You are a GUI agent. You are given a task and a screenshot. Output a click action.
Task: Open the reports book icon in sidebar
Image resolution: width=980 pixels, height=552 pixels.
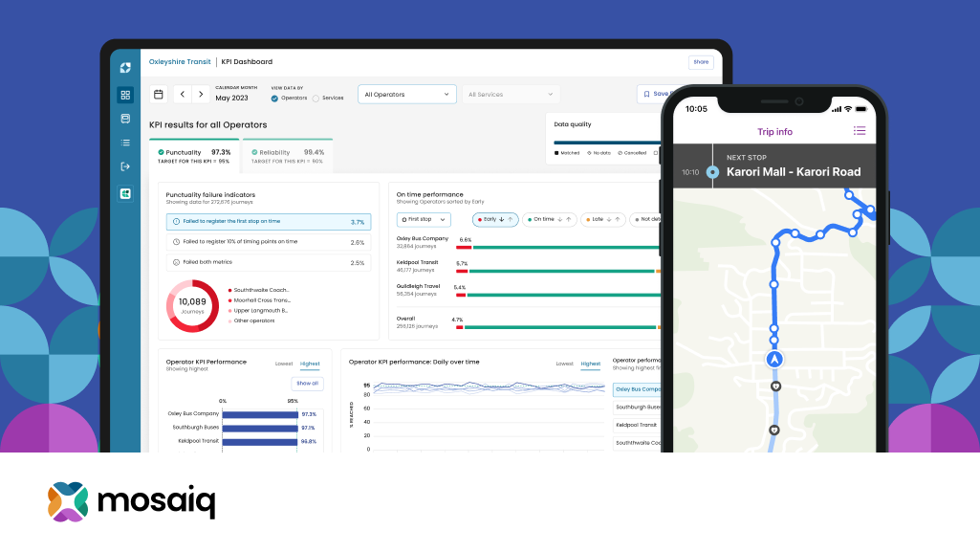coord(124,117)
